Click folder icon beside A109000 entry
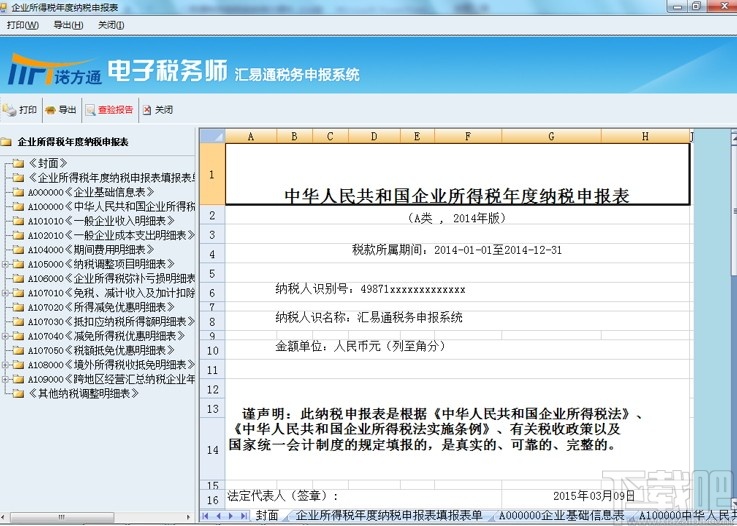 pos(18,379)
